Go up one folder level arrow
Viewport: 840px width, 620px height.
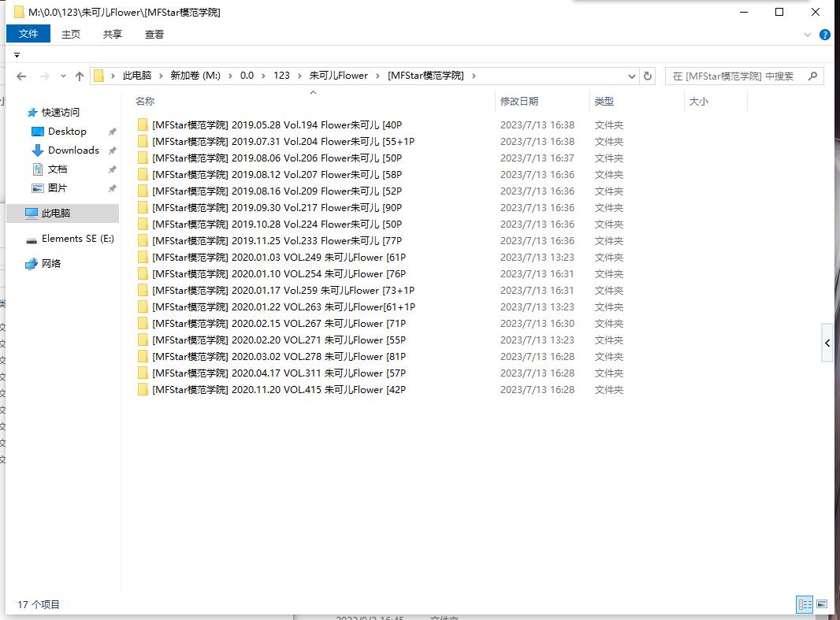[x=80, y=76]
